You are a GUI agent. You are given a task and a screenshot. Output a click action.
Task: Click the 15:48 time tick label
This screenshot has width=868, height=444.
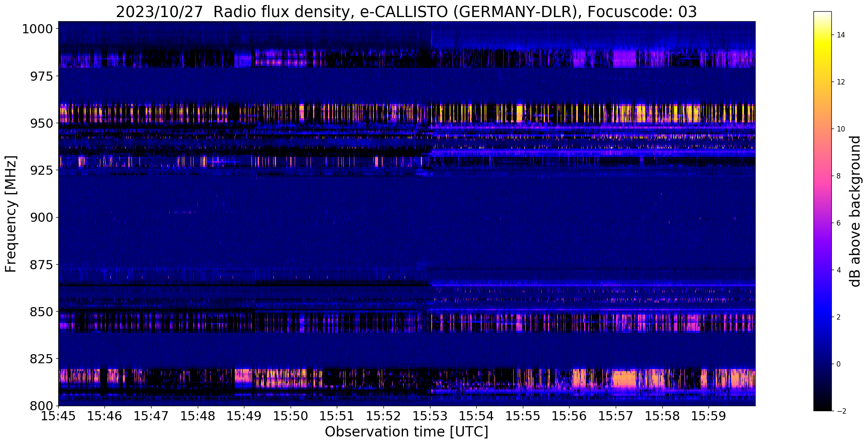pos(198,416)
